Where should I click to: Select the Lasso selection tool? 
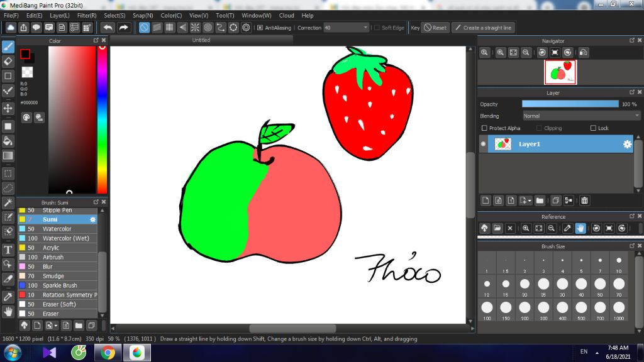click(x=8, y=188)
